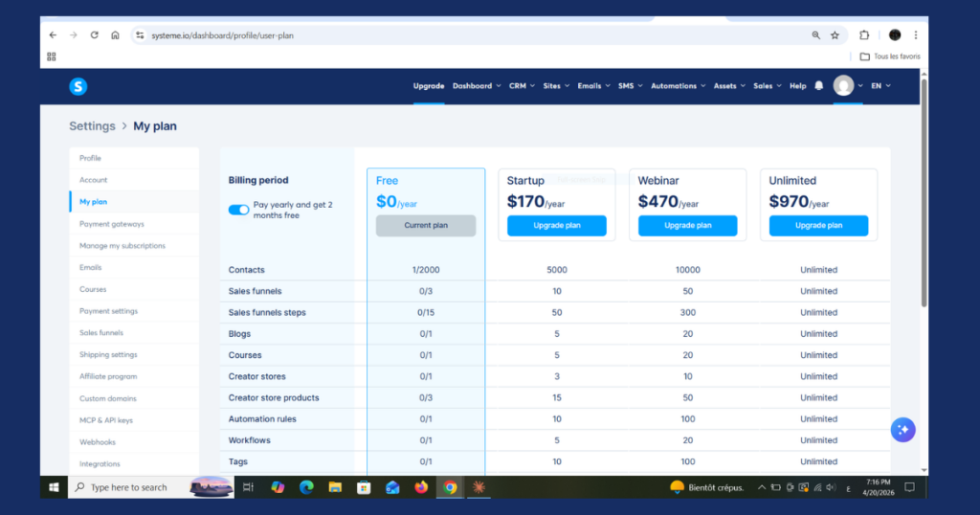Screen dimensions: 980x515
Task: Open the apps grid in bookmarks bar
Action: [52, 56]
